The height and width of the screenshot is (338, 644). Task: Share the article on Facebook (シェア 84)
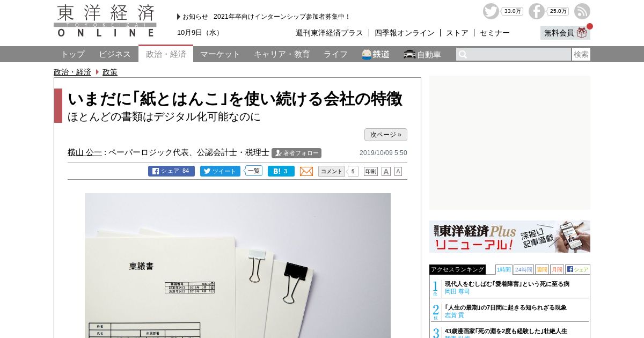click(x=171, y=171)
